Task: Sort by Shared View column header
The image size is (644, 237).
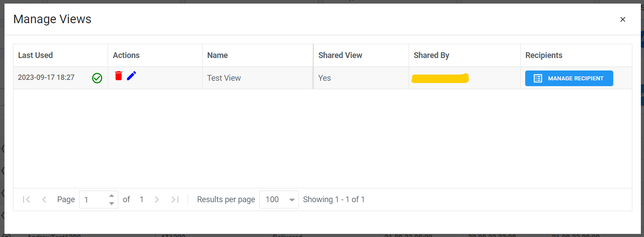Action: coord(340,55)
